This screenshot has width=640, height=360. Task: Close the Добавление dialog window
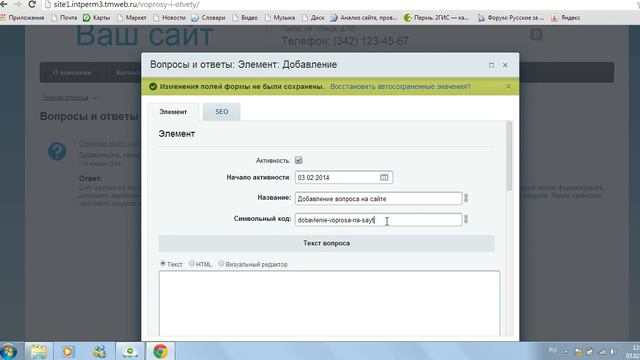click(x=505, y=65)
